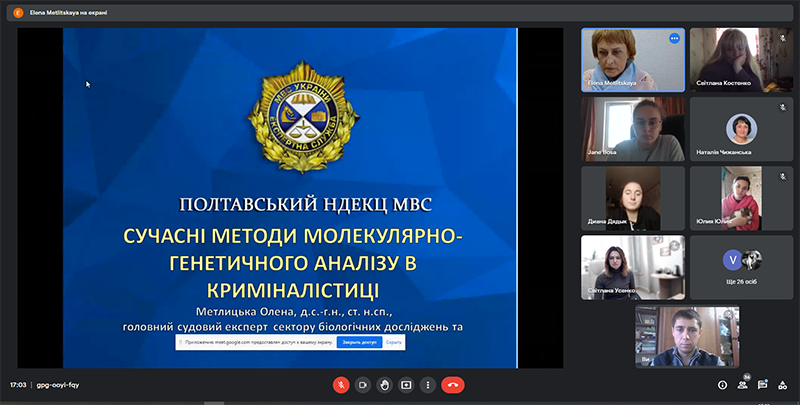
Task: Open the chat with everyone panel
Action: 762,385
